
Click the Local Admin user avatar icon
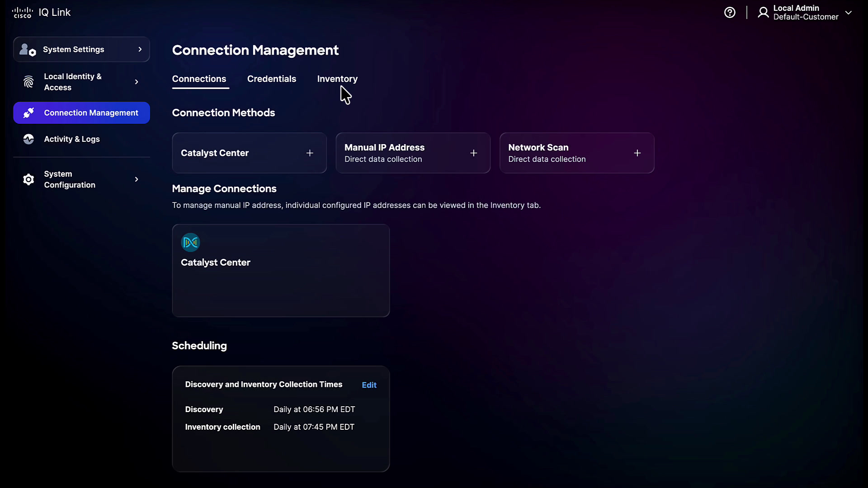coord(763,12)
